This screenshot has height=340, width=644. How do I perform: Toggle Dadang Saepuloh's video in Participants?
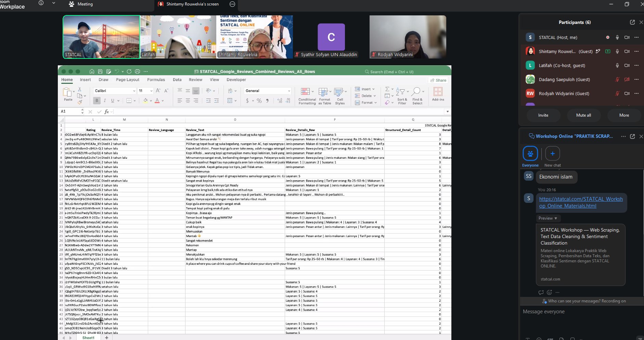click(627, 79)
